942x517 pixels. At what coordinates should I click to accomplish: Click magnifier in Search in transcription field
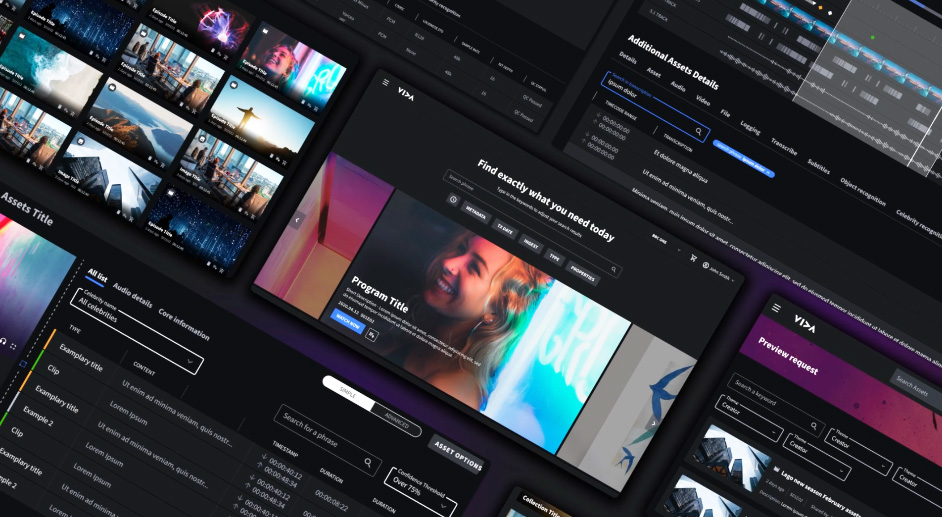click(x=699, y=131)
